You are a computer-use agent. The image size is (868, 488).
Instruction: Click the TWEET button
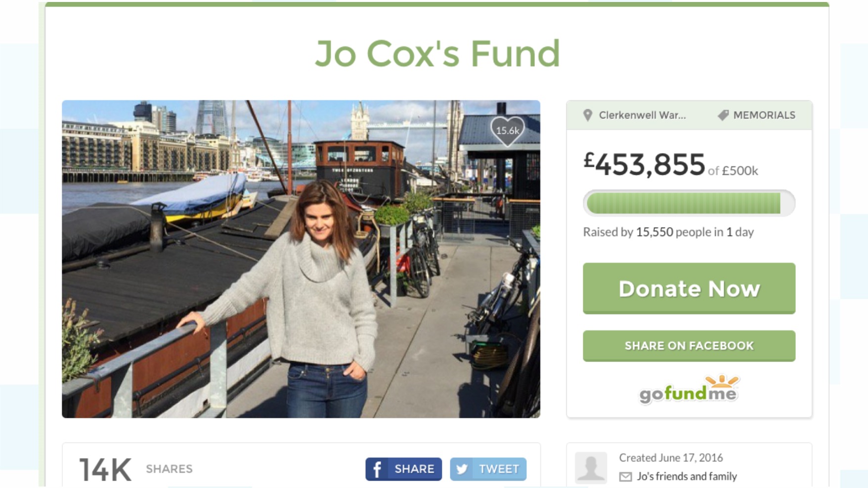(488, 469)
